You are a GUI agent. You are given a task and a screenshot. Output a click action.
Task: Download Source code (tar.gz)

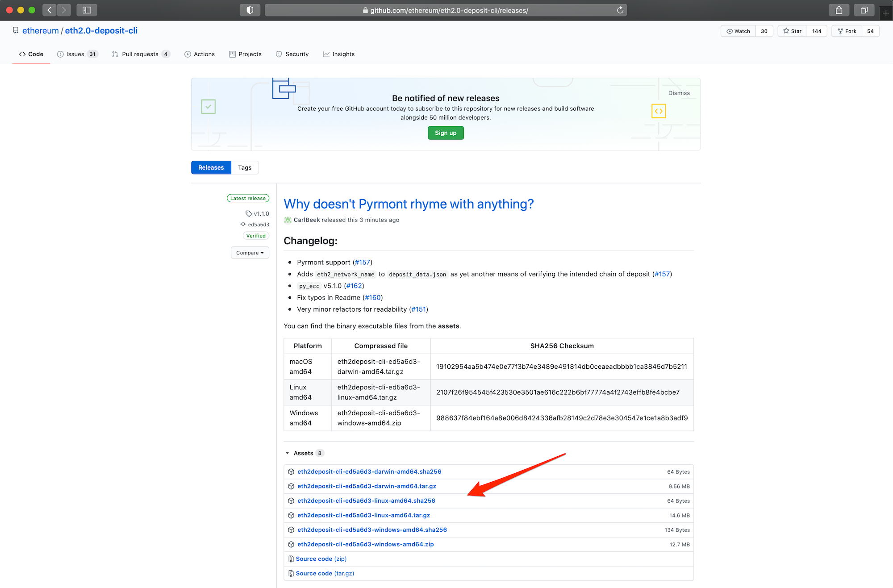click(325, 573)
